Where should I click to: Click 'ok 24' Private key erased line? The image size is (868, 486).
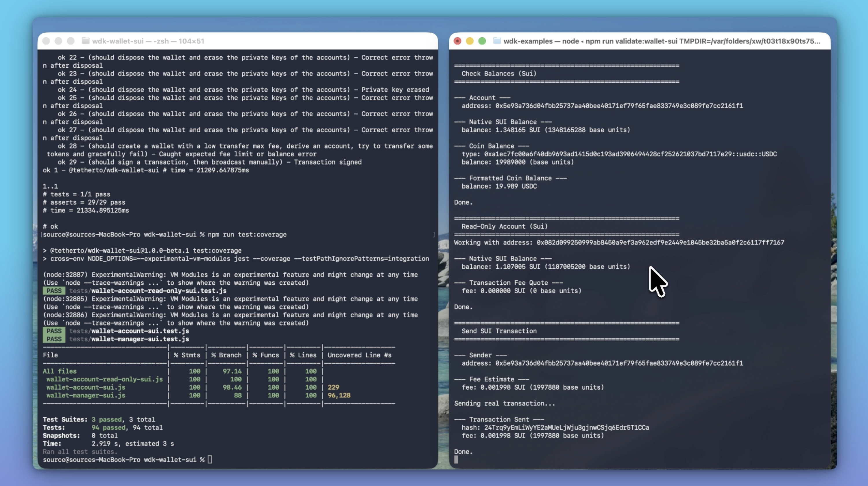click(243, 90)
